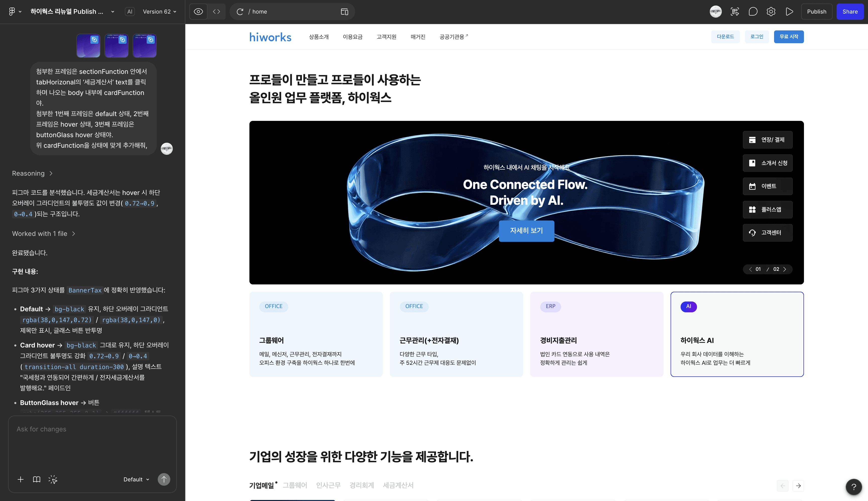
Task: Toggle the AI panel button
Action: pyautogui.click(x=130, y=12)
